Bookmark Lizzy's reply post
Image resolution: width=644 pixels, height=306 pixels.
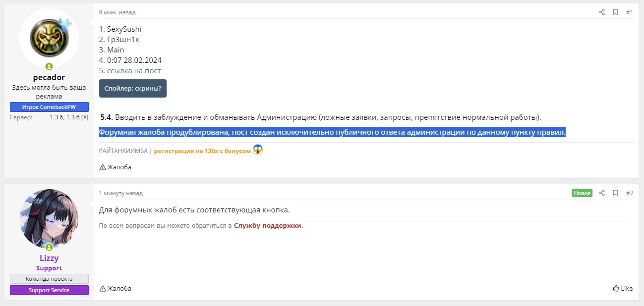(615, 193)
